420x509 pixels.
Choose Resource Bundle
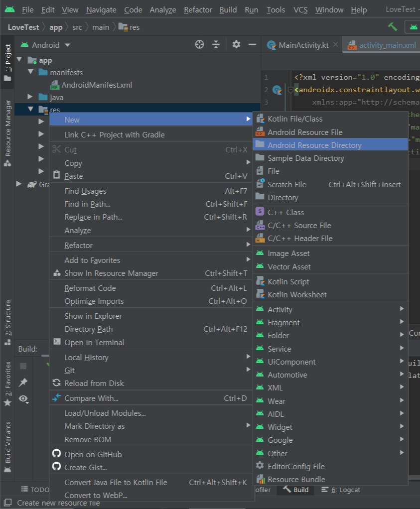coord(330,479)
